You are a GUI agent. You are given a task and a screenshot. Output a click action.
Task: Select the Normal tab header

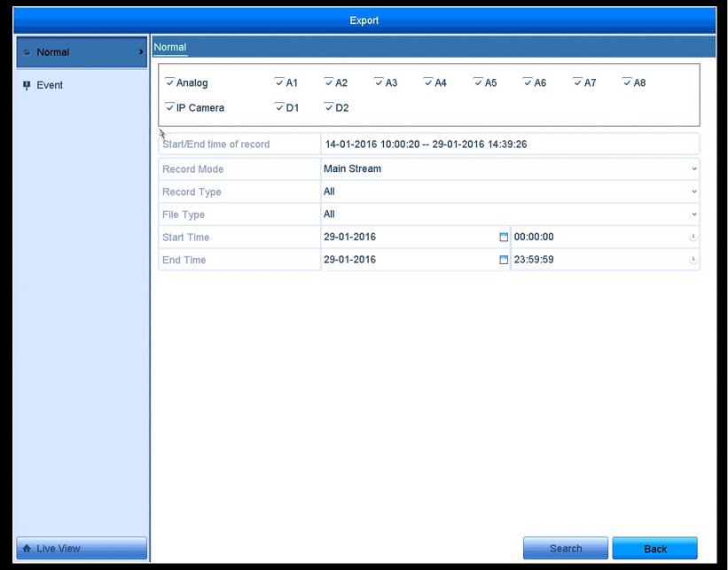170,47
